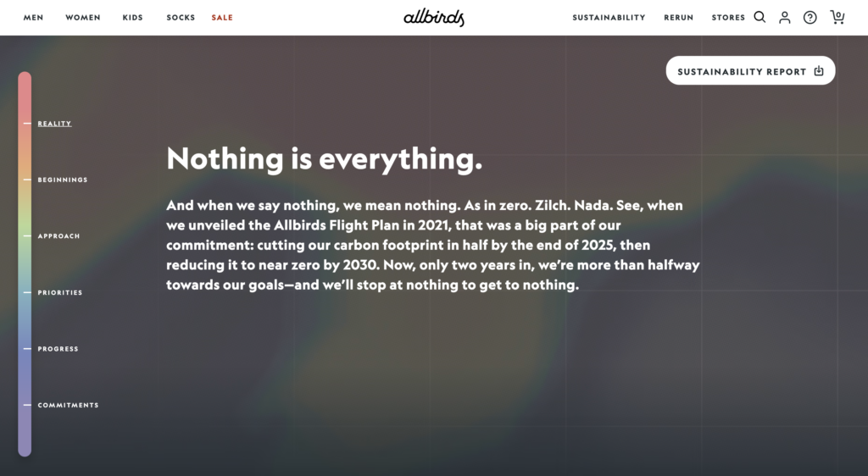Screen dimensions: 868x476
Task: Open the Kids menu
Action: (133, 18)
